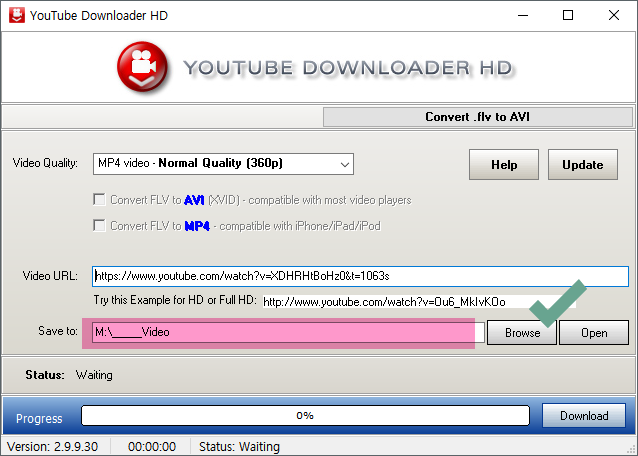Click the Version: 2.9.9.30 status text
The width and height of the screenshot is (638, 456).
point(52,447)
